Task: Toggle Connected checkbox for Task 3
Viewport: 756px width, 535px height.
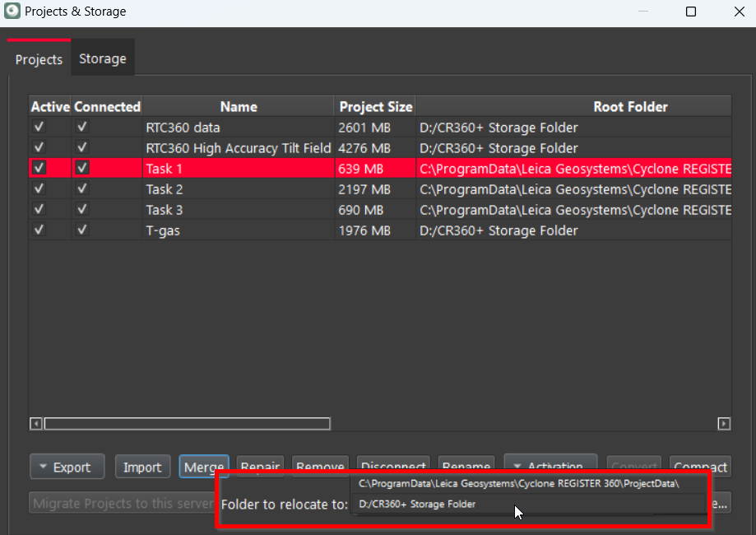Action: (x=82, y=210)
